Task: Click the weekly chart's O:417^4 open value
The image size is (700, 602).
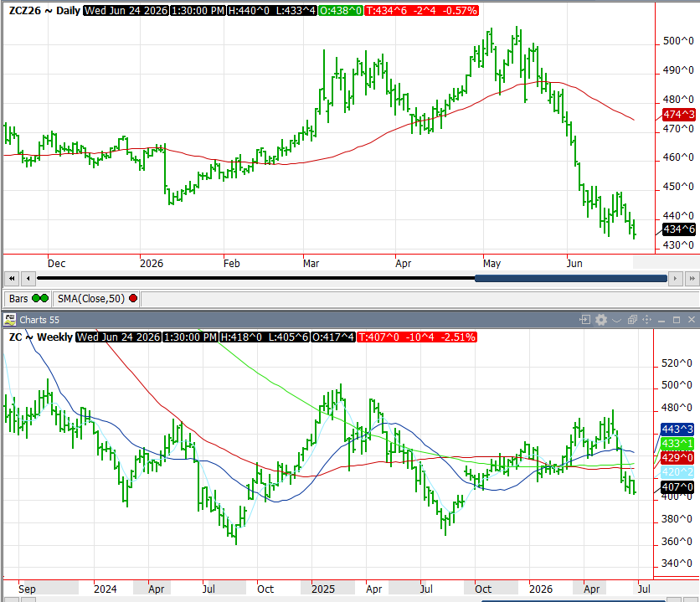Action: coord(332,337)
